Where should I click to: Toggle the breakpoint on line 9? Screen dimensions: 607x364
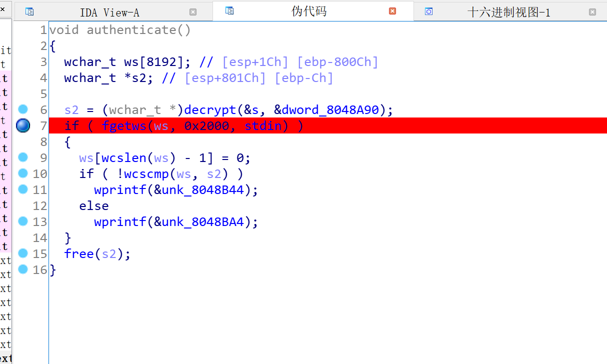[23, 157]
